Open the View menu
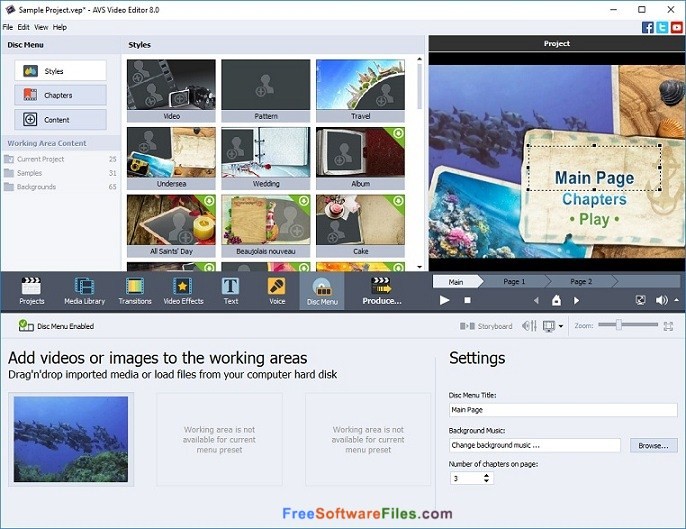 [41, 27]
